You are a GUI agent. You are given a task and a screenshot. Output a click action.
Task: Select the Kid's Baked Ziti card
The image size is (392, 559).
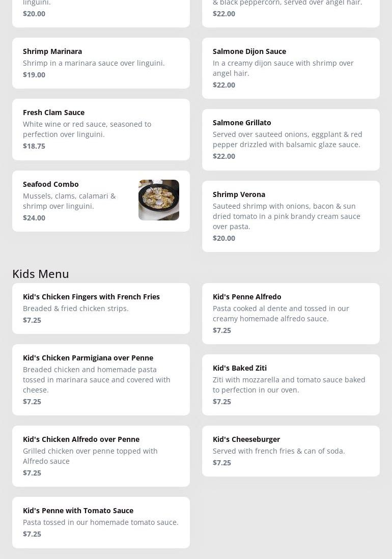291,384
